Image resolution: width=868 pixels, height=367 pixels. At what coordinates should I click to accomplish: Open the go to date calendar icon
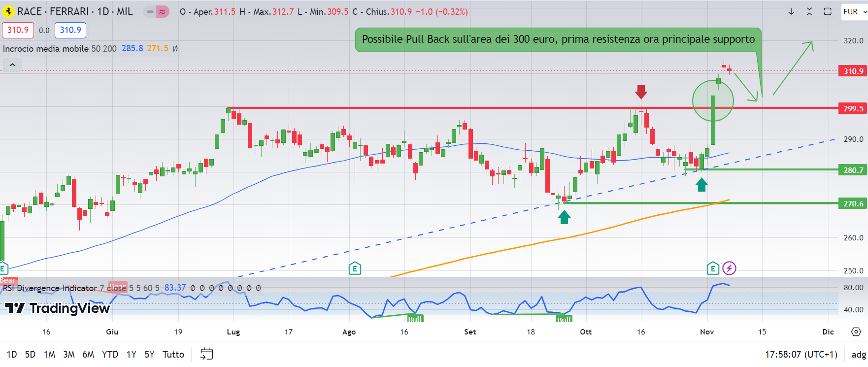[207, 354]
